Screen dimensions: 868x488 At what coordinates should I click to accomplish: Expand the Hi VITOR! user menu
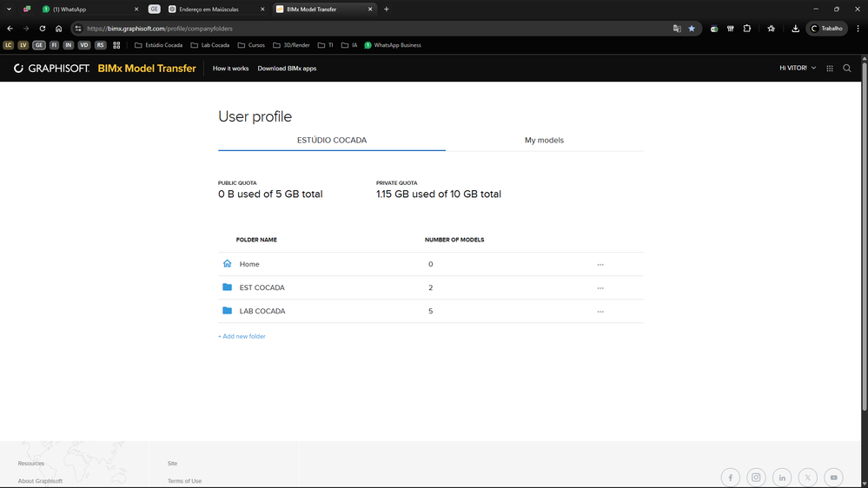coord(798,68)
